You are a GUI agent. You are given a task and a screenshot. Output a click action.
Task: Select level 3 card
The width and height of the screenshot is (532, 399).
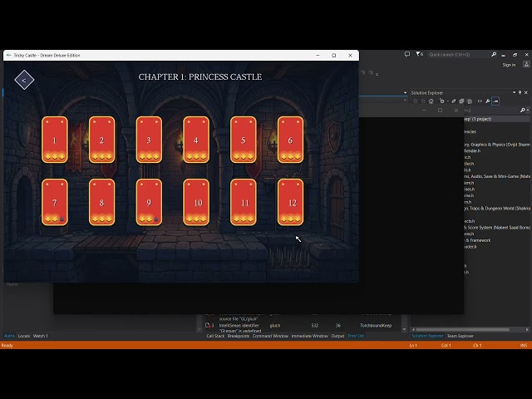[149, 140]
